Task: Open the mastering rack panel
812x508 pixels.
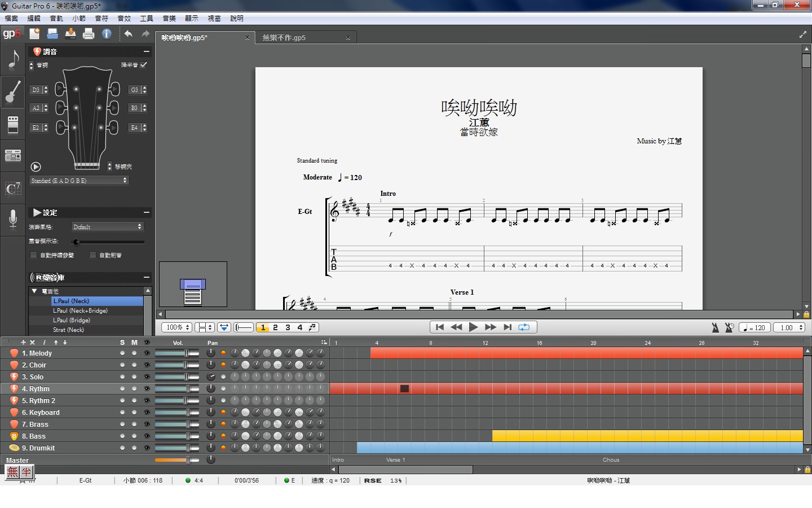Action: tap(13, 155)
